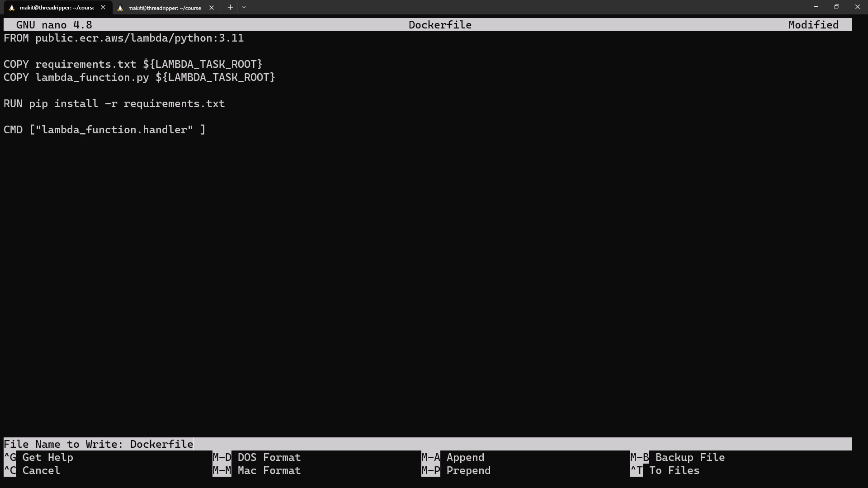The image size is (868, 488).
Task: Click the FROM python:3.11 line
Action: coord(123,38)
